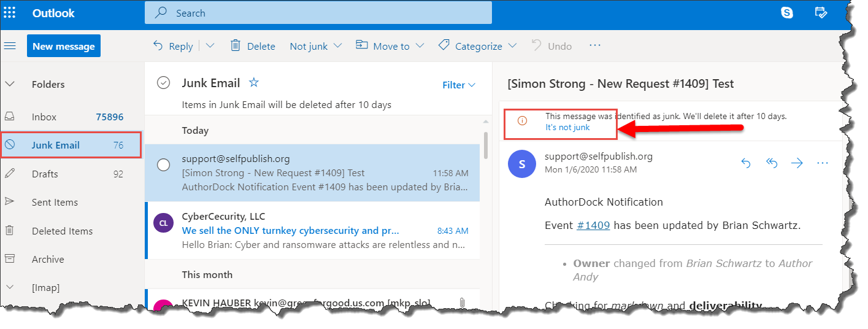Click the This month group header
The width and height of the screenshot is (868, 329).
pyautogui.click(x=207, y=274)
